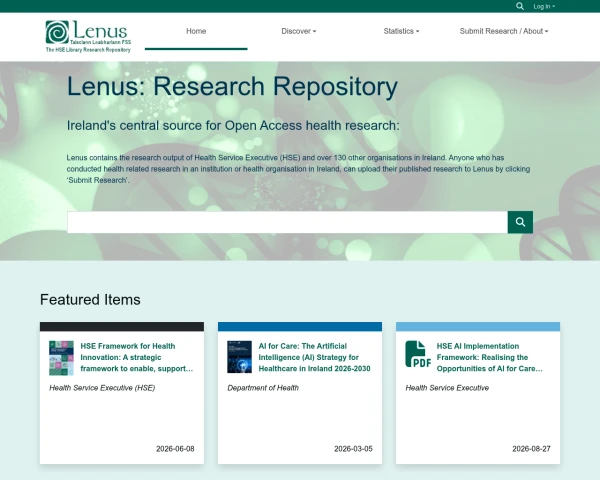Click date 2026-06-08
Image resolution: width=600 pixels, height=480 pixels.
pos(175,449)
